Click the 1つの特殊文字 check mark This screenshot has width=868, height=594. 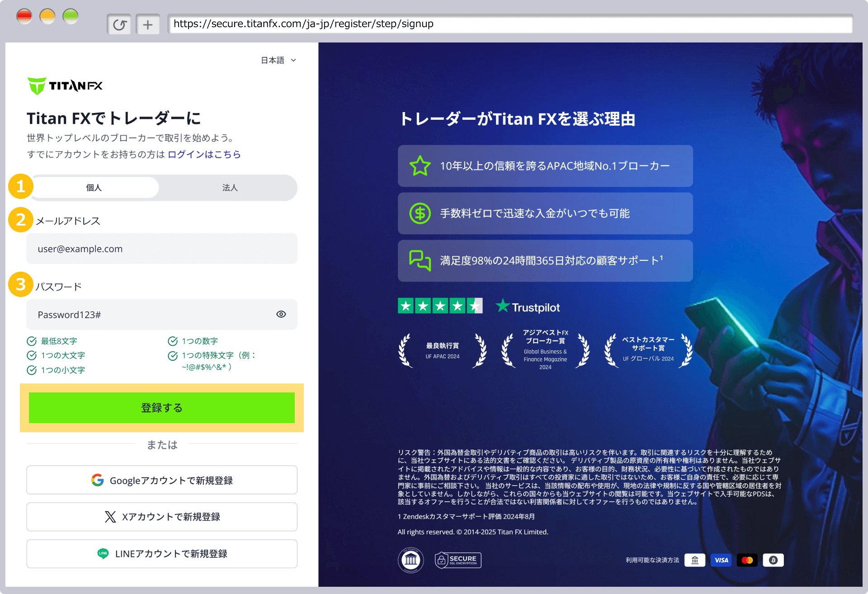tap(173, 356)
